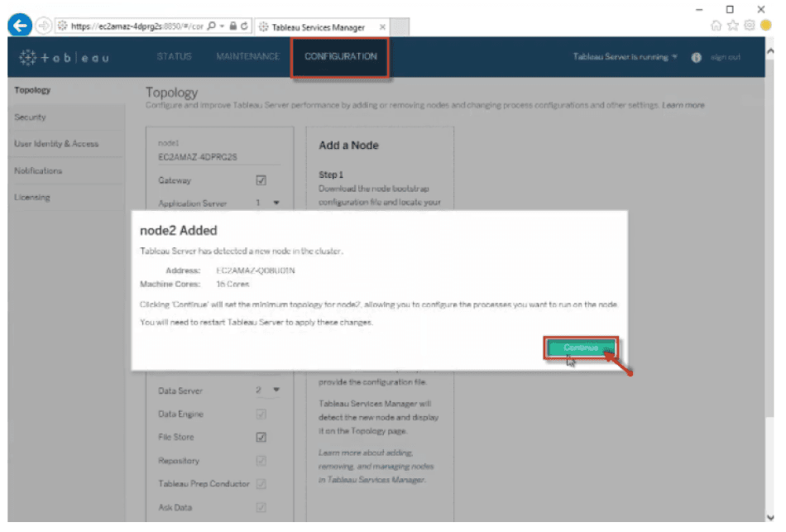Click the browser back arrow button
786x532 pixels.
pos(20,26)
